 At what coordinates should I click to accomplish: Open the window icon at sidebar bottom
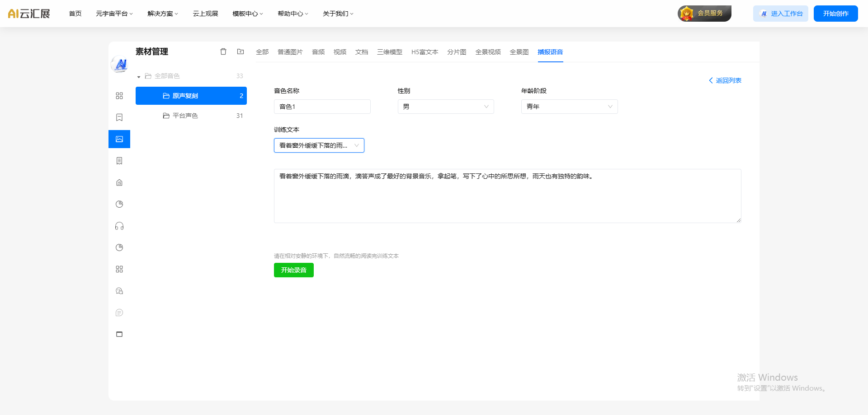(x=119, y=334)
